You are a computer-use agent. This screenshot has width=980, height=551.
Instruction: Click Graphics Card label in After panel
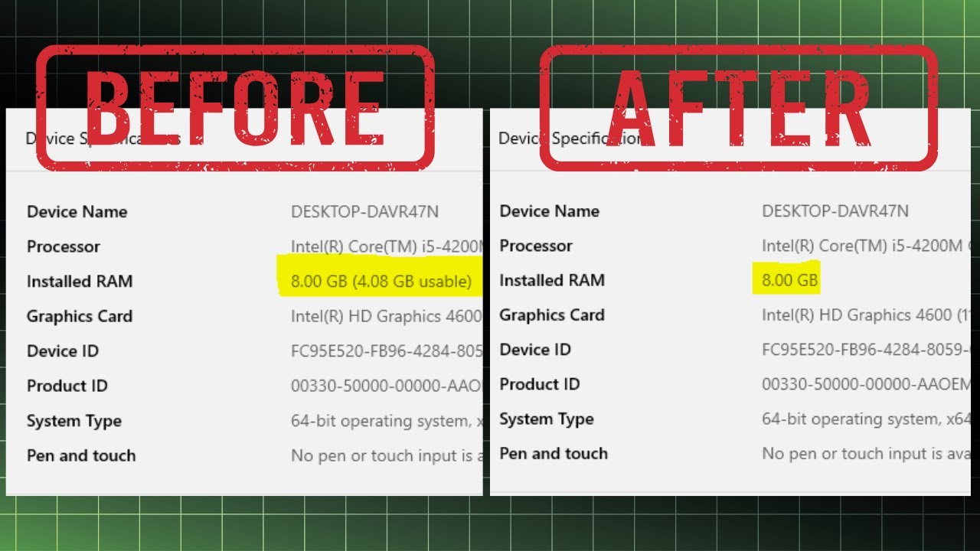[552, 315]
